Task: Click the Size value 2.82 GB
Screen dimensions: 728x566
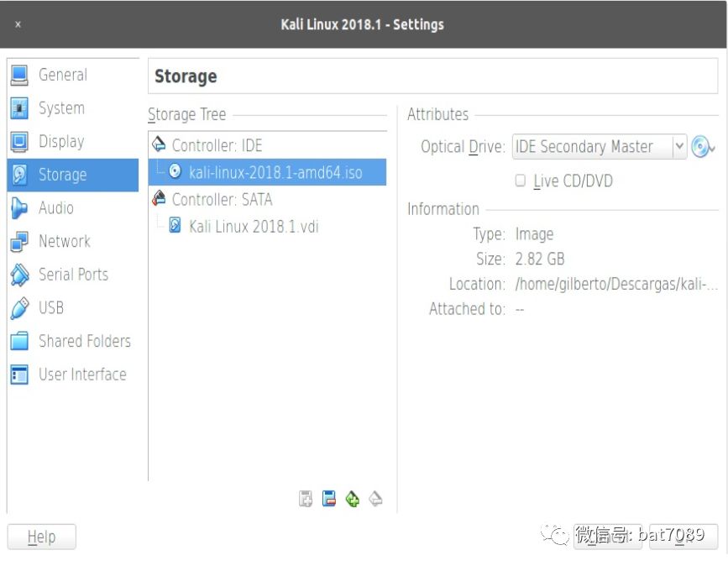Action: [540, 259]
